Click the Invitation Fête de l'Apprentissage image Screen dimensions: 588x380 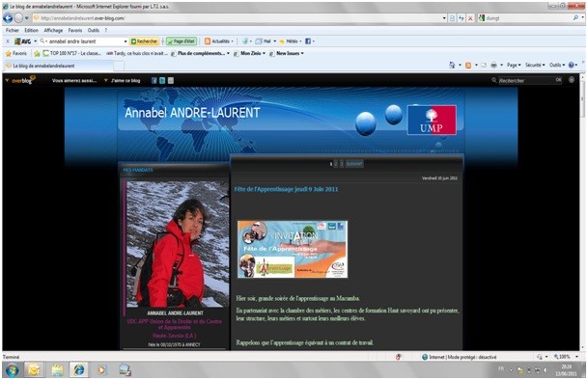tap(293, 249)
